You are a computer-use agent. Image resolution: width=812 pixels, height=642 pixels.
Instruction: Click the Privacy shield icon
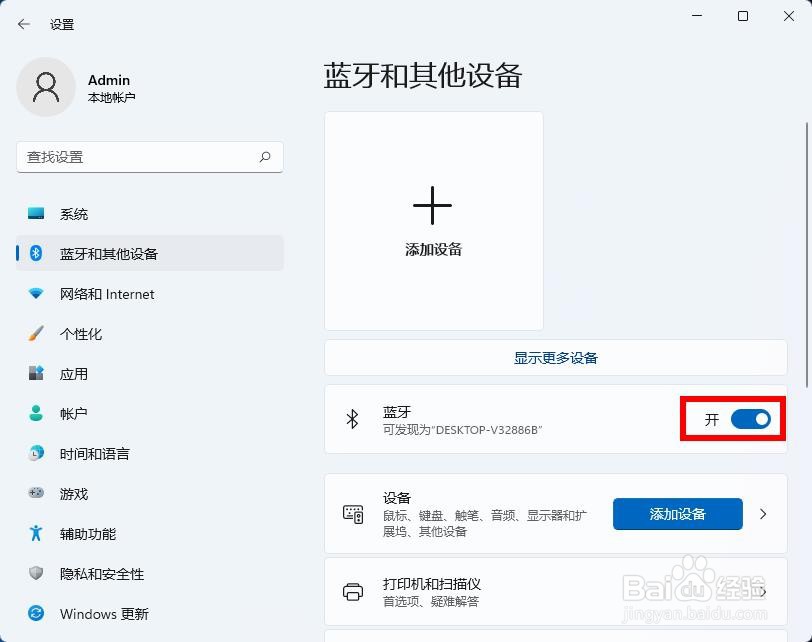pos(36,573)
